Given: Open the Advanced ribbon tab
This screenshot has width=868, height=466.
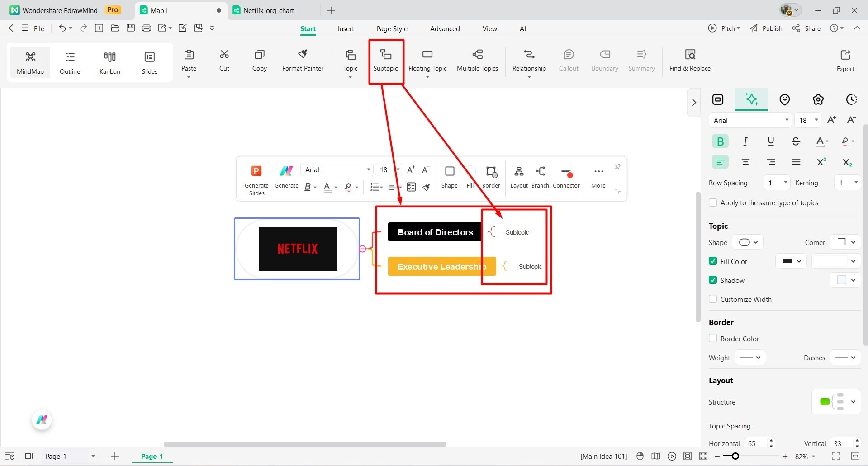Looking at the screenshot, I should click(x=445, y=28).
